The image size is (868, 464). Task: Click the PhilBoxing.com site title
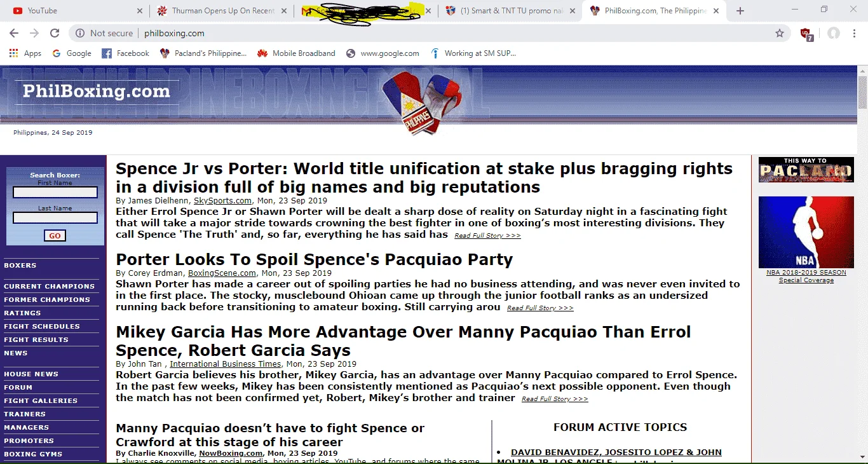(97, 92)
